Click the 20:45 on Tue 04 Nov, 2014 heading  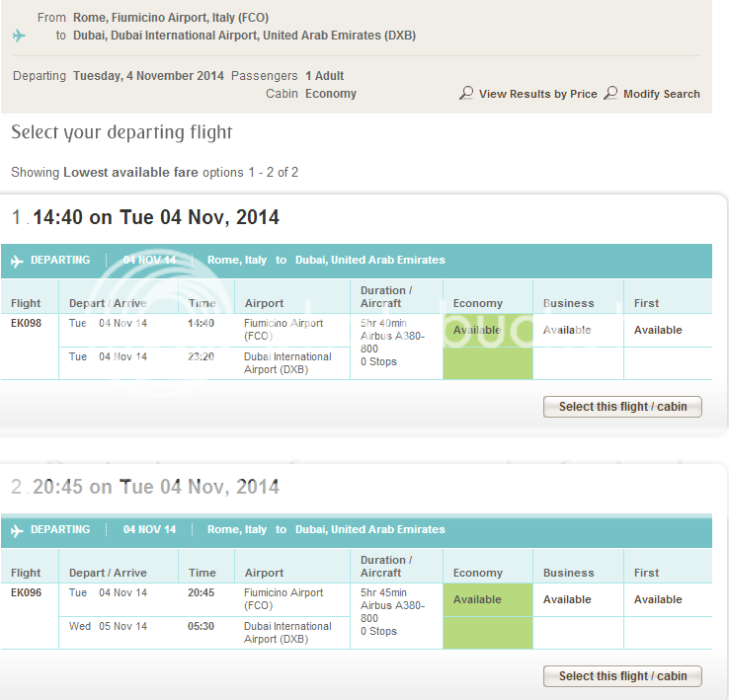[155, 487]
